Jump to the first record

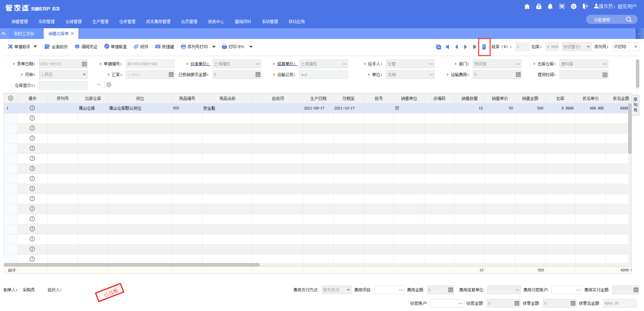coord(447,47)
